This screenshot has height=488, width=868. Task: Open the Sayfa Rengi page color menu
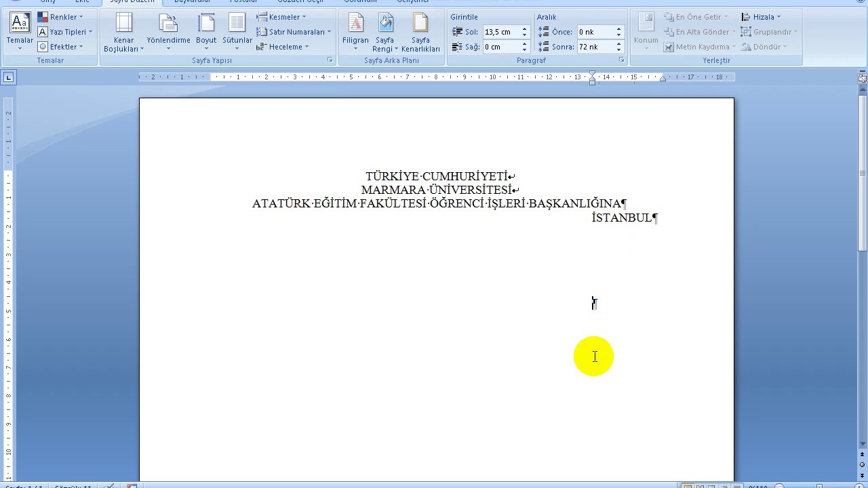pos(384,33)
